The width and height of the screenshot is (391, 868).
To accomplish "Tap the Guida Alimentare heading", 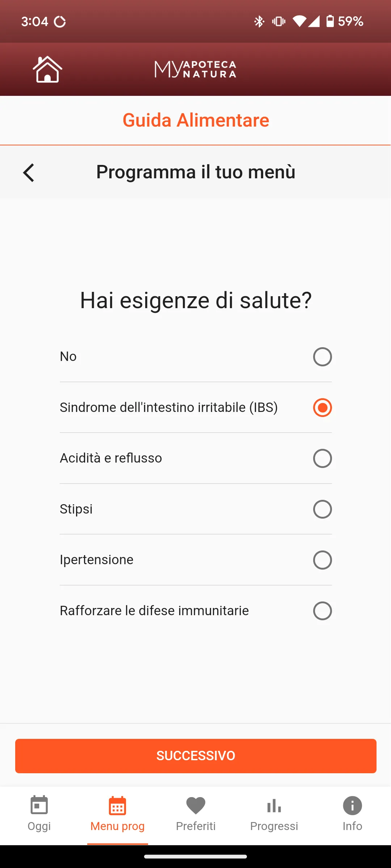I will [196, 120].
